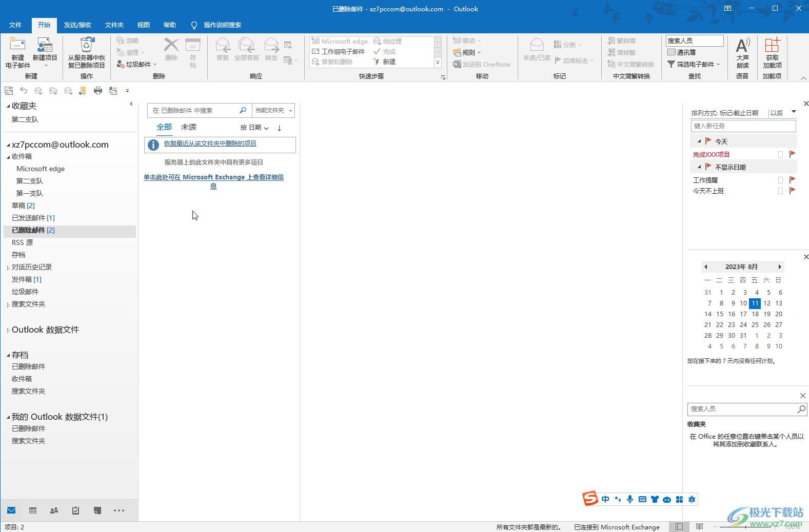Open New Items button
The width and height of the screenshot is (809, 532).
45,53
